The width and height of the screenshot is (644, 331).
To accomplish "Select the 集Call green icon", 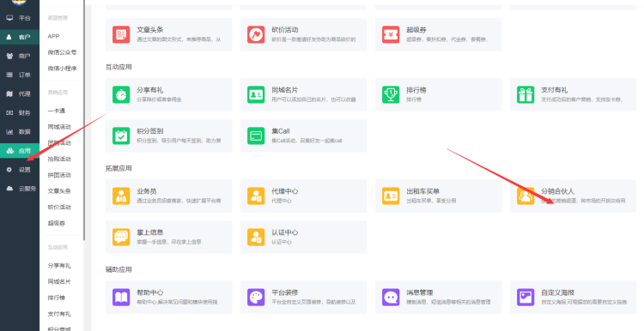I will pyautogui.click(x=256, y=135).
